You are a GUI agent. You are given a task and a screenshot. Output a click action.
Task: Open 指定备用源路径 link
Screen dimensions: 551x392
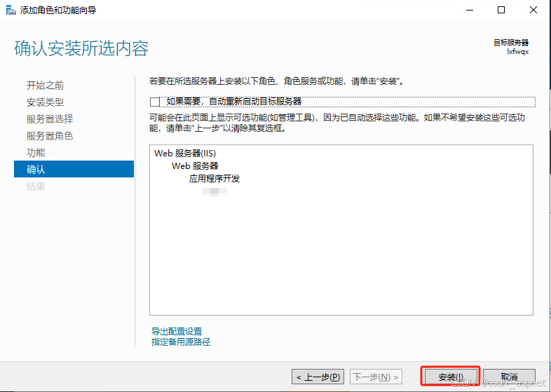(x=181, y=342)
